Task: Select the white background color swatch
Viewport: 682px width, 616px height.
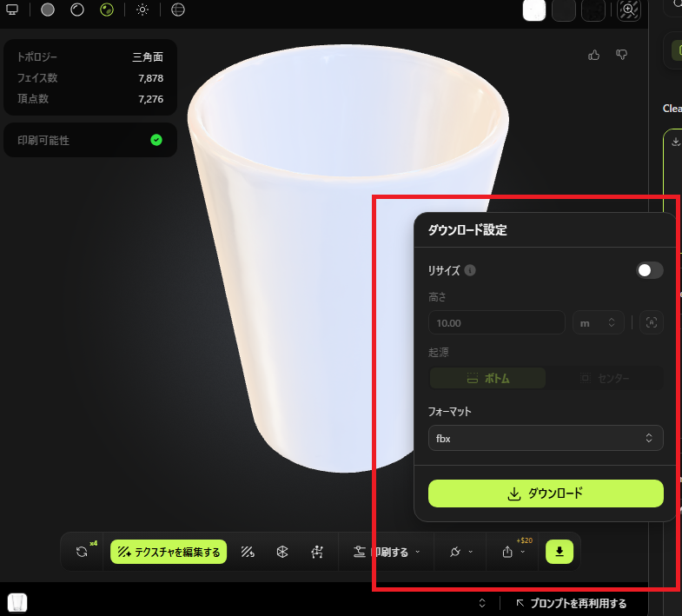Action: [534, 10]
